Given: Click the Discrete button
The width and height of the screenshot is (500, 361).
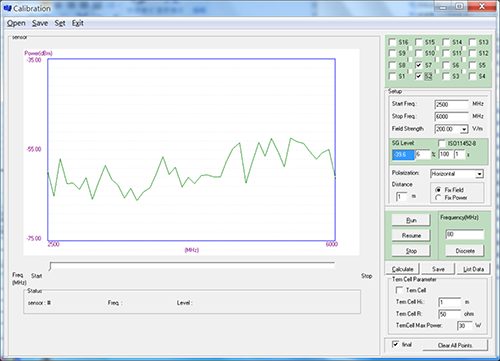Looking at the screenshot, I should click(465, 251).
